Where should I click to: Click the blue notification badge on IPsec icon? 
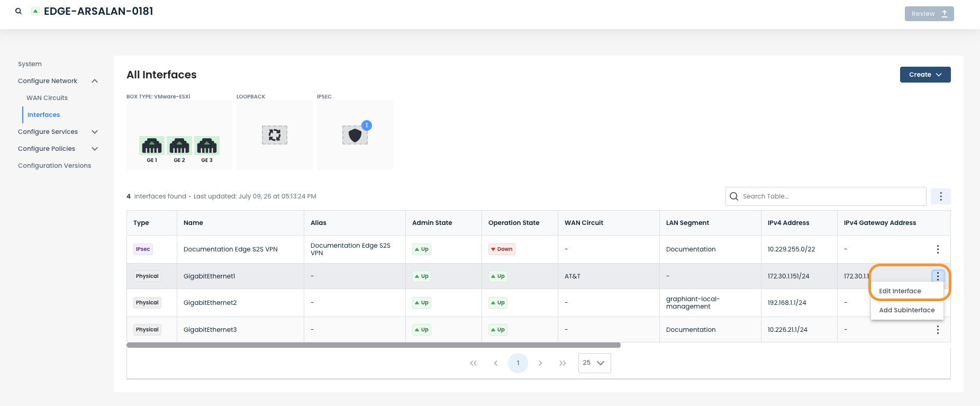click(367, 125)
